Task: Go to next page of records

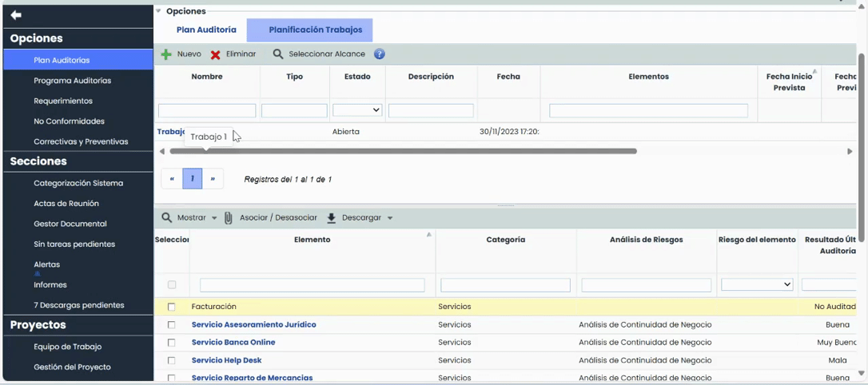Action: coord(213,179)
